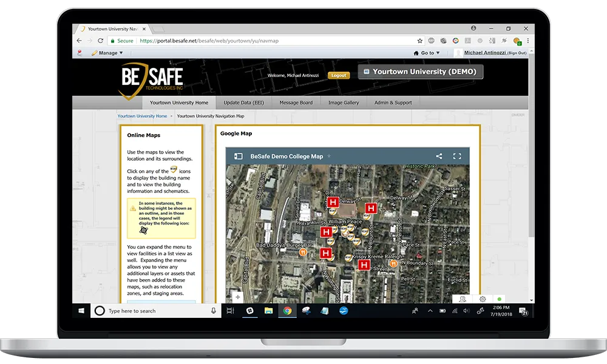Open File Explorer from the taskbar

pos(268,311)
